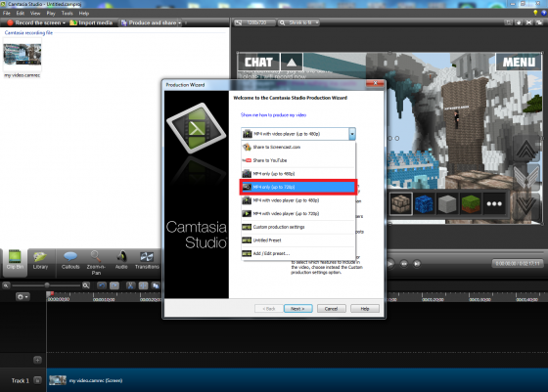Screen dimensions: 548x392
Task: Open the timeline gear settings dropdown
Action: 23,297
